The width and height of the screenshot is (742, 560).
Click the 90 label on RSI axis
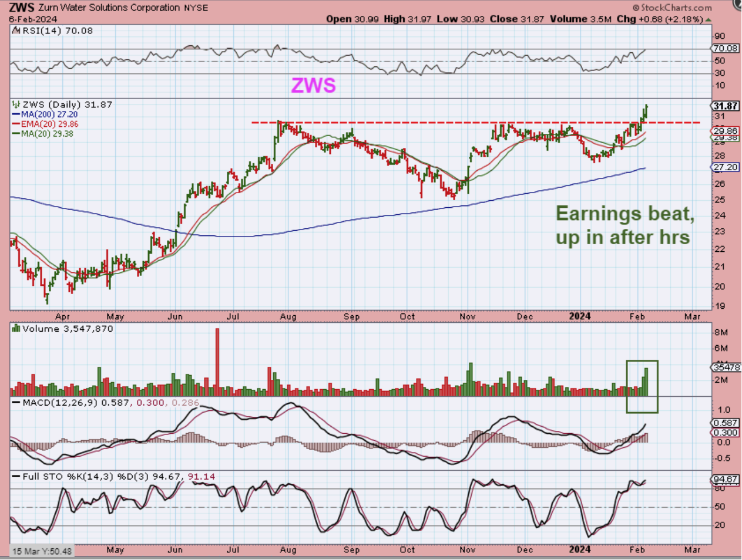[x=720, y=36]
